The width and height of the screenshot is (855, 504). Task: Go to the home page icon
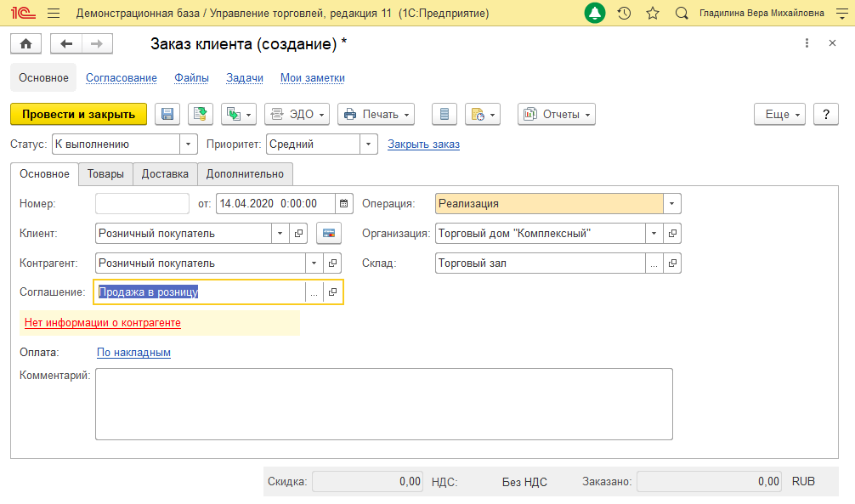(25, 43)
